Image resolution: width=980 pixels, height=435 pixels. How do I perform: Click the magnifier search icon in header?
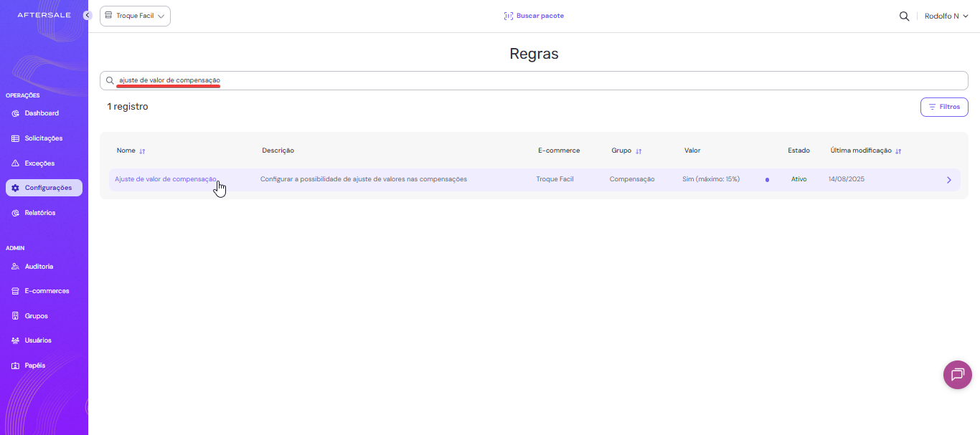(904, 16)
